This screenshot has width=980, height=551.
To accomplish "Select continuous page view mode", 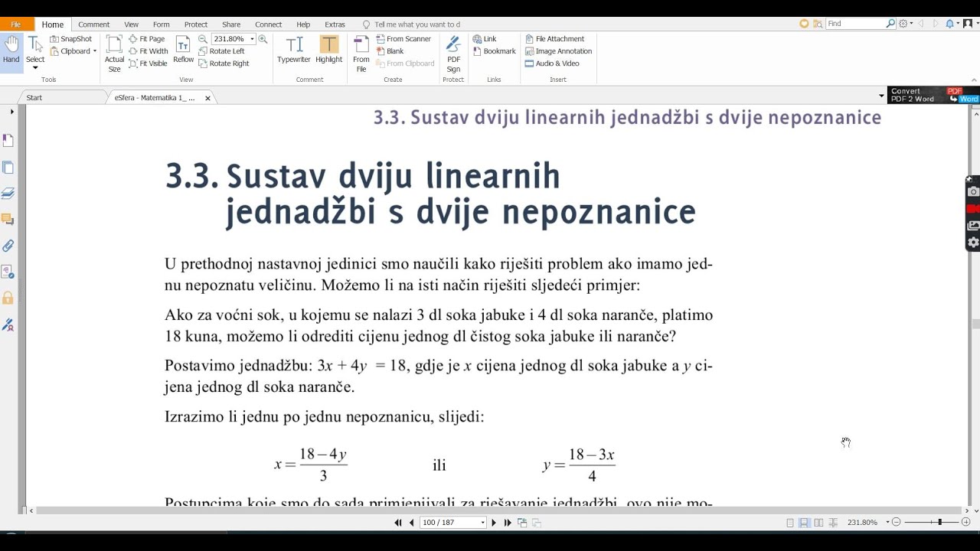I will tap(804, 523).
